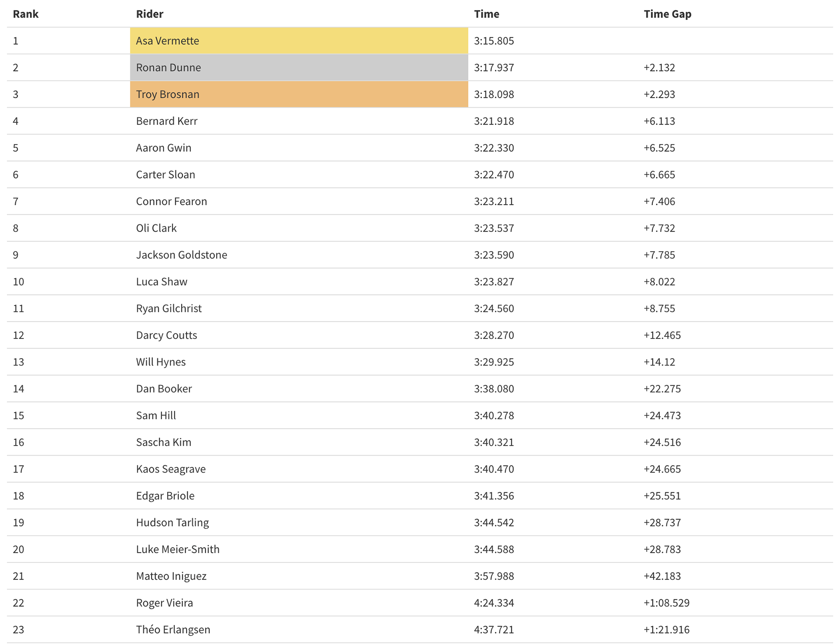Click Darcy Coutts' time gap +12.465
The height and width of the screenshot is (644, 836).
click(662, 335)
